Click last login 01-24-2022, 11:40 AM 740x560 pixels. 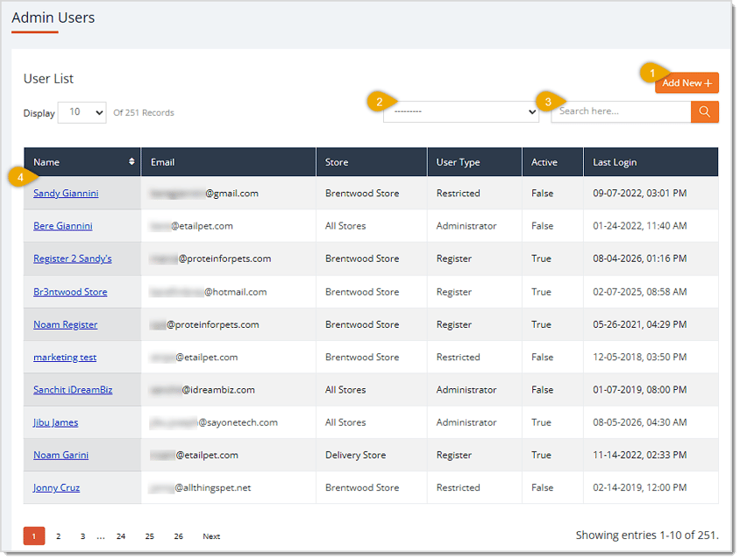pyautogui.click(x=639, y=225)
